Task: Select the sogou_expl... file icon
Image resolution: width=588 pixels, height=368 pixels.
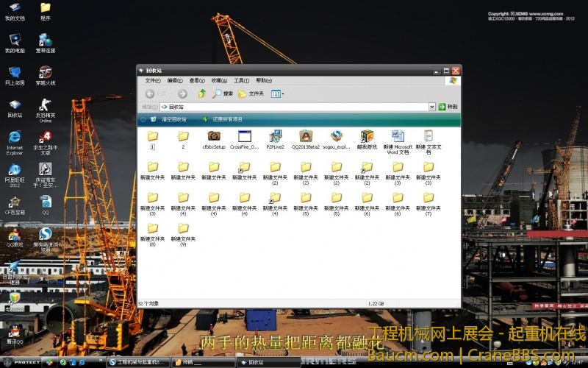Action: click(x=336, y=136)
